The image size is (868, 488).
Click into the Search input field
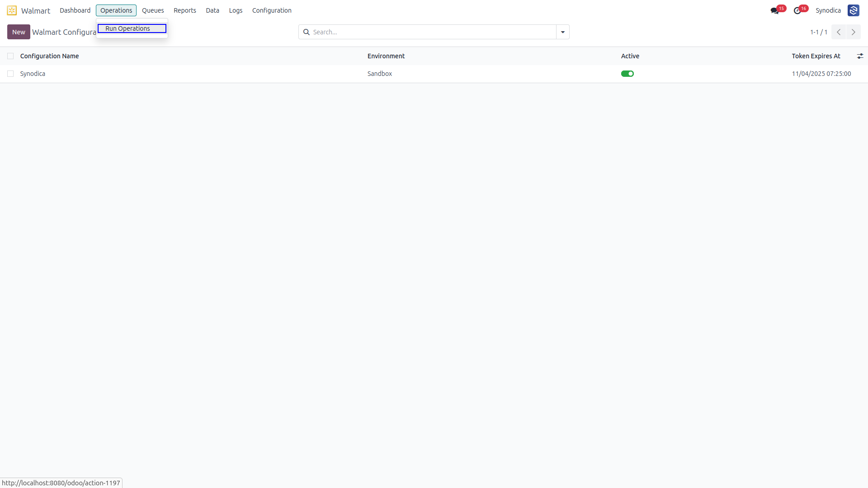tap(433, 32)
